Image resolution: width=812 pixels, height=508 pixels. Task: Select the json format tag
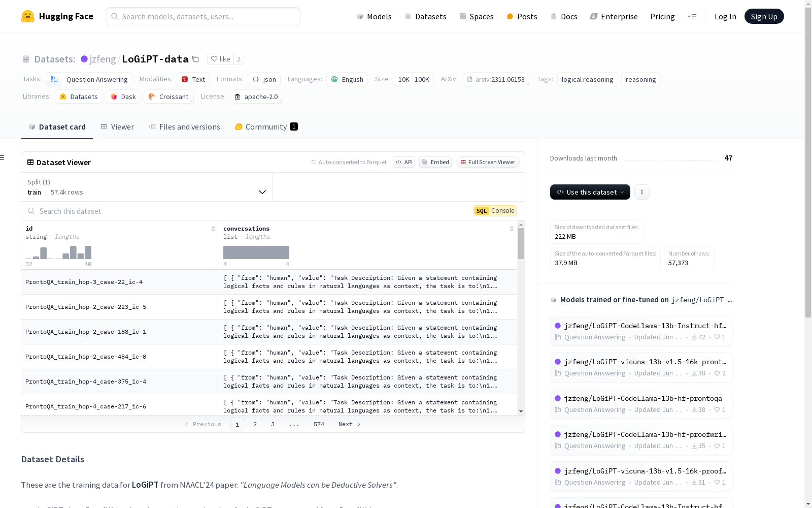point(264,79)
